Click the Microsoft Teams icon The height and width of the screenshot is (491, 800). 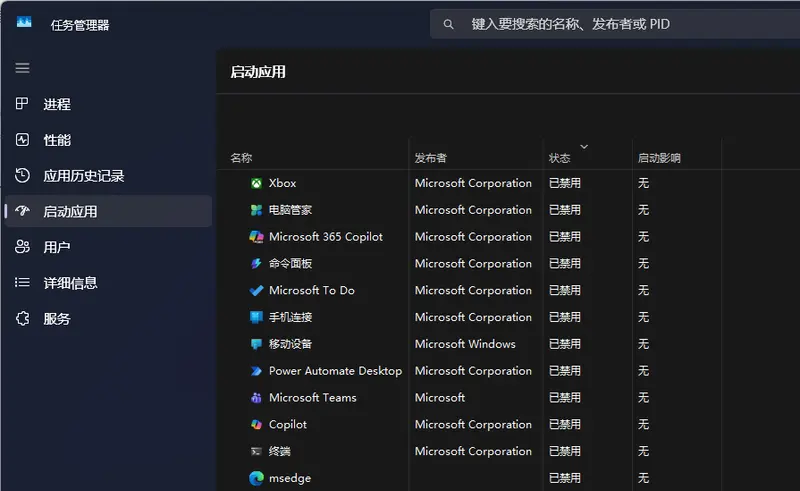[x=256, y=398]
